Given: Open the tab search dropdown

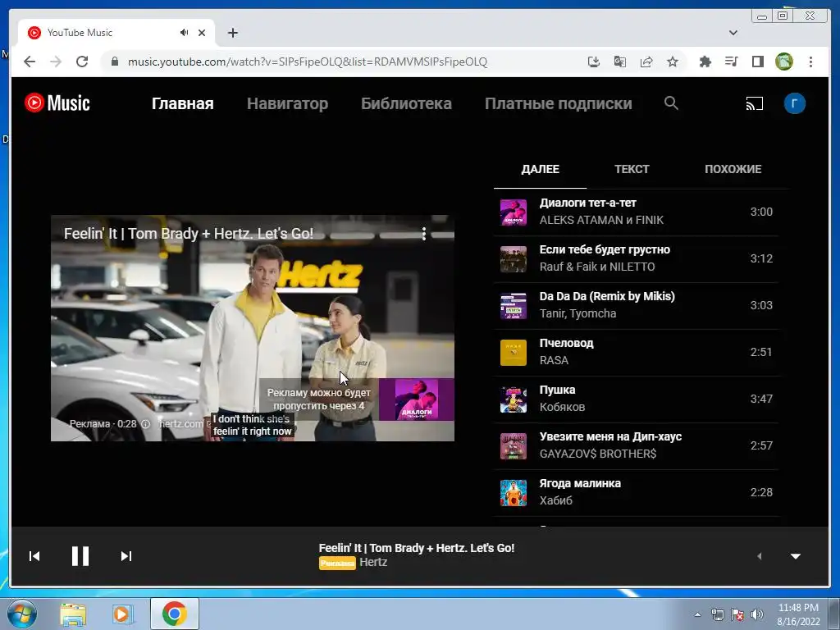Looking at the screenshot, I should (733, 33).
